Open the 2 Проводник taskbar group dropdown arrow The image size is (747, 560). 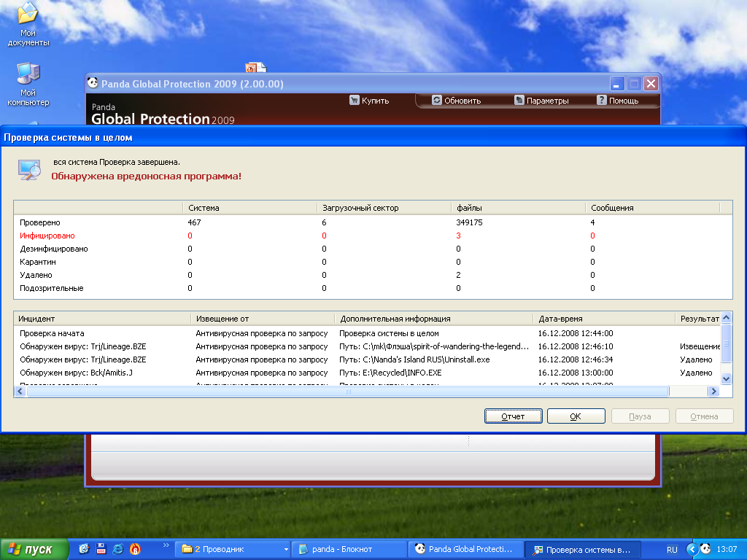pos(286,550)
